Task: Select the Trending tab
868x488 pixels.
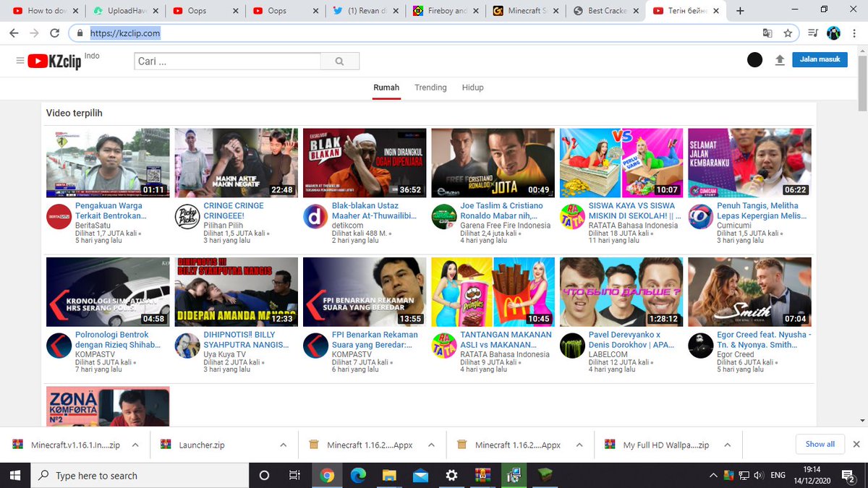Action: pos(430,87)
